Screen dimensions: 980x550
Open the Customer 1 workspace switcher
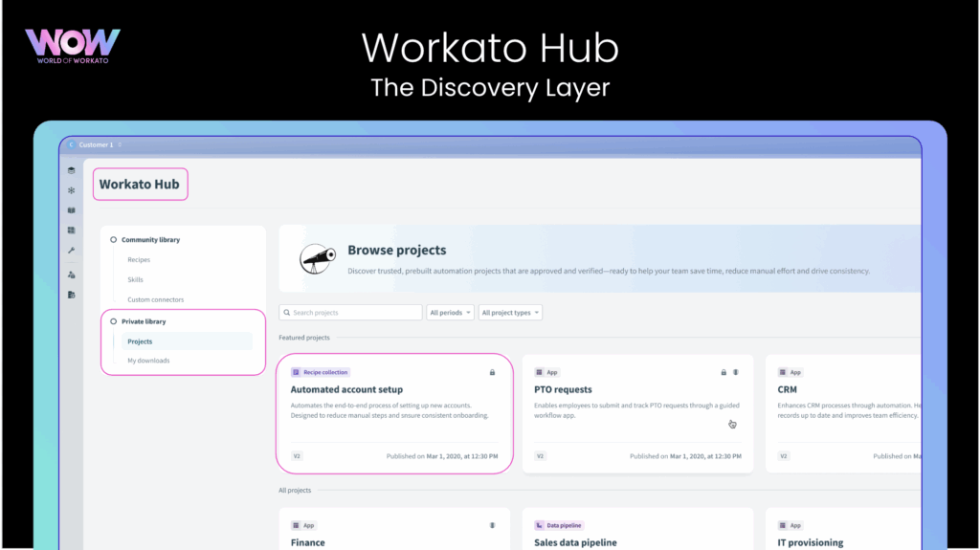point(95,145)
